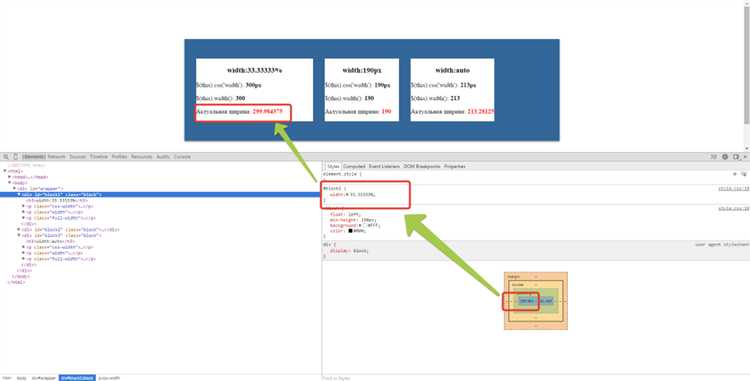Open the Console panel tab
The image size is (750, 381).
click(x=182, y=157)
